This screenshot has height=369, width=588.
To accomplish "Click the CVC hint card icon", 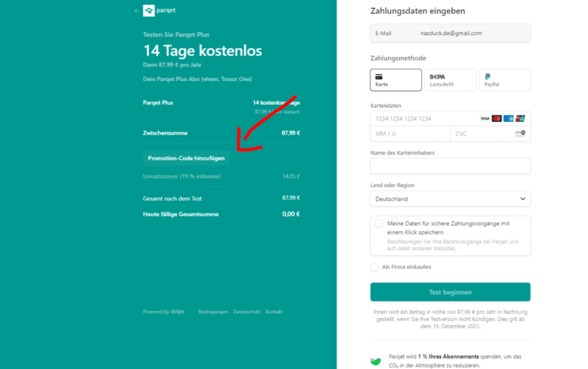I will [x=520, y=134].
